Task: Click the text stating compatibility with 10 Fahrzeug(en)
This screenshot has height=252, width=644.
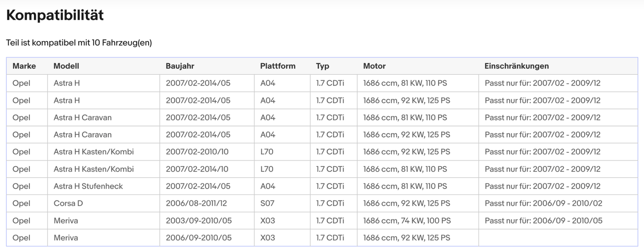Action: [79, 43]
